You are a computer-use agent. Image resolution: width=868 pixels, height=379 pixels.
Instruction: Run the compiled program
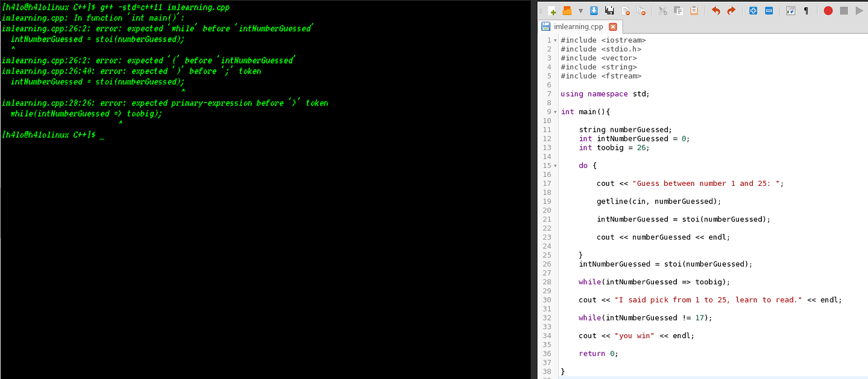[x=858, y=10]
